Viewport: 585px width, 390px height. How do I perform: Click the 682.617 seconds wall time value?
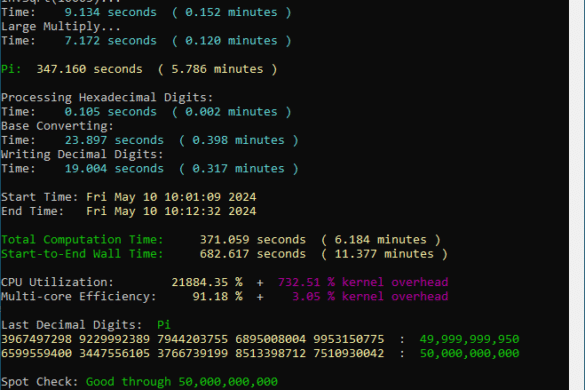click(x=253, y=253)
